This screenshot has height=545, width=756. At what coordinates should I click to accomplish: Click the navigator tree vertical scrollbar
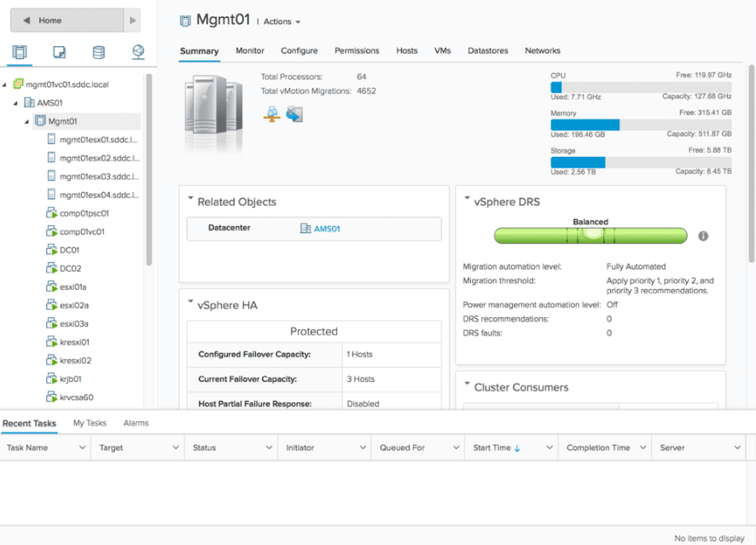[149, 169]
